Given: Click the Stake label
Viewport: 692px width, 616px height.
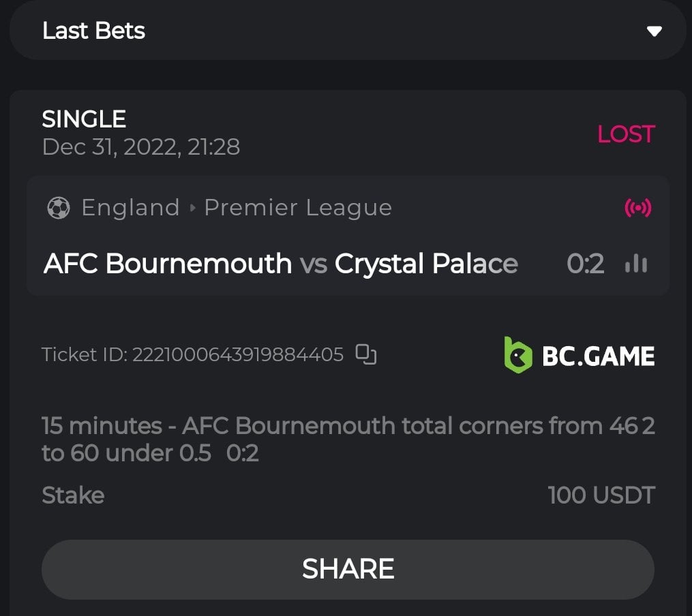Looking at the screenshot, I should pyautogui.click(x=73, y=495).
